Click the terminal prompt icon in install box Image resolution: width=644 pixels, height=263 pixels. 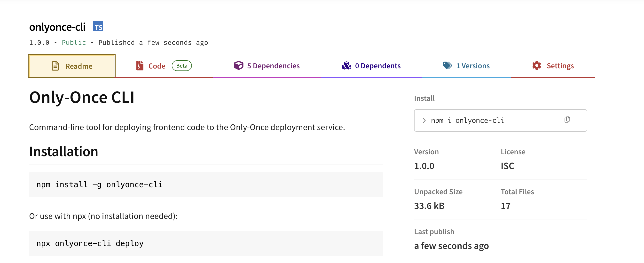424,121
